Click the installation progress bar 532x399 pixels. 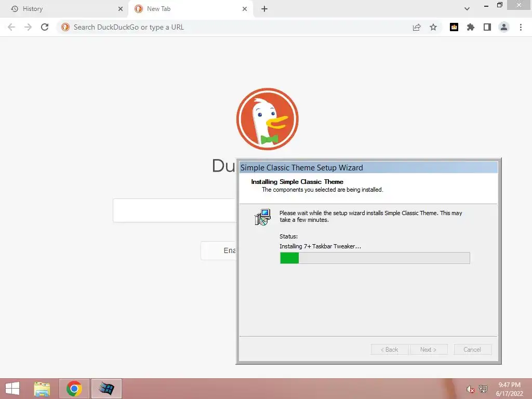(x=375, y=258)
